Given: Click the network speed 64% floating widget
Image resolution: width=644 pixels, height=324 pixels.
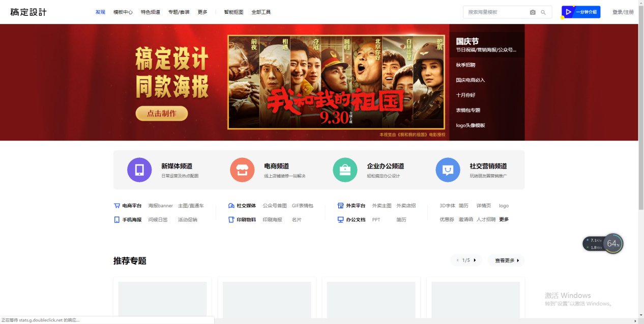Looking at the screenshot, I should point(603,244).
